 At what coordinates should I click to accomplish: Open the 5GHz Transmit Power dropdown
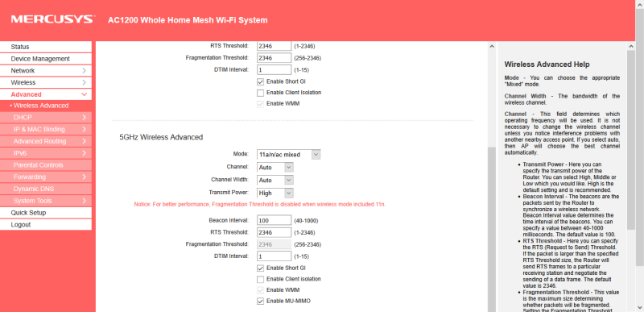pyautogui.click(x=275, y=193)
